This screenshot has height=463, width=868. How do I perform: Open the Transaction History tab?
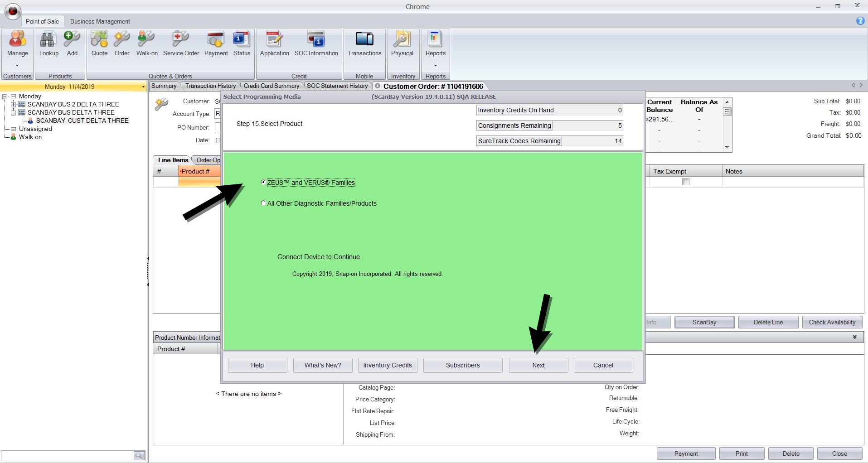[210, 86]
